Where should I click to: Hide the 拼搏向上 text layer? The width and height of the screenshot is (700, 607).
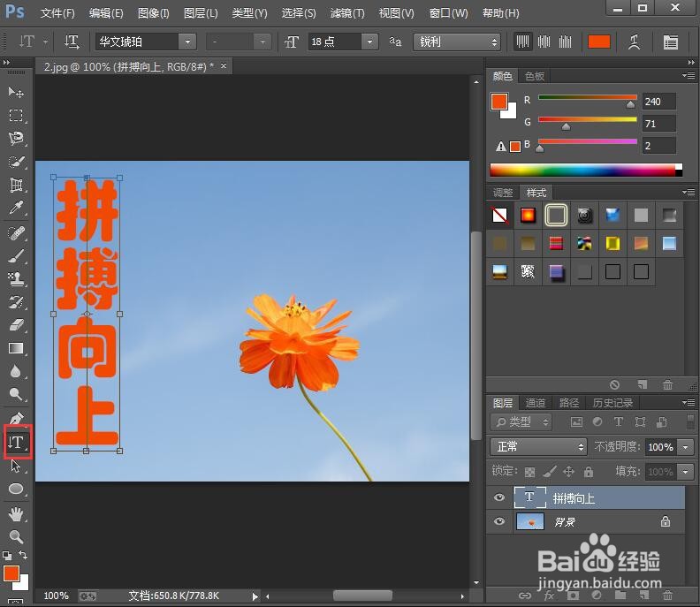(499, 497)
